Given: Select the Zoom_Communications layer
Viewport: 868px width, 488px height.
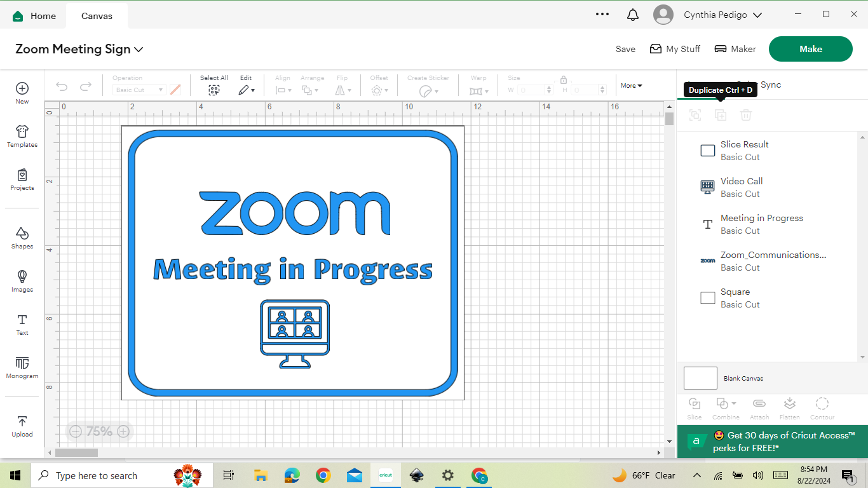Looking at the screenshot, I should [x=768, y=261].
